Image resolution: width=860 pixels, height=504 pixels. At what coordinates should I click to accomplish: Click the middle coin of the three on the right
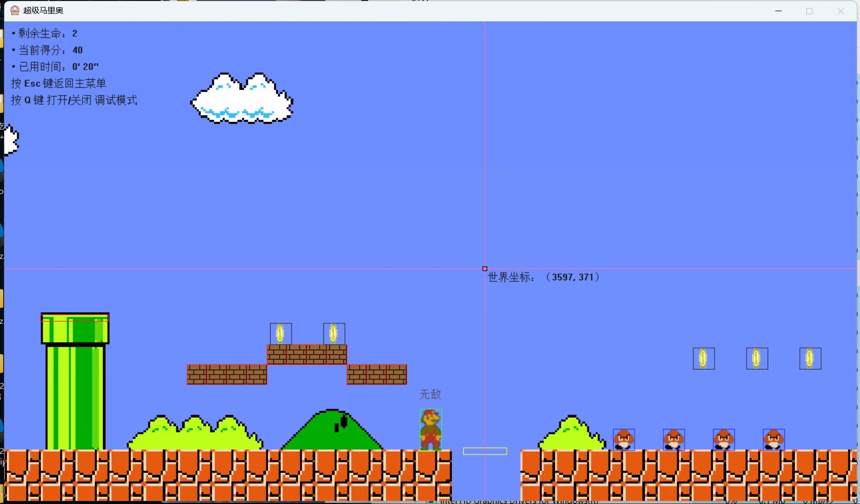tap(757, 359)
